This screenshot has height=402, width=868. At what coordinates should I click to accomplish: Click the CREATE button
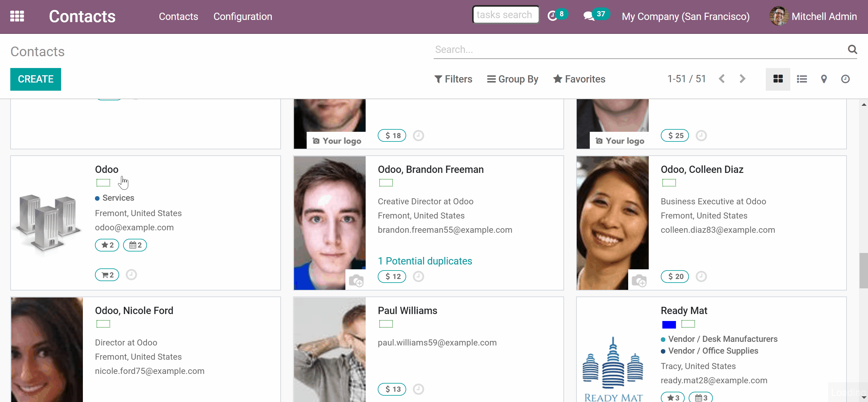36,79
